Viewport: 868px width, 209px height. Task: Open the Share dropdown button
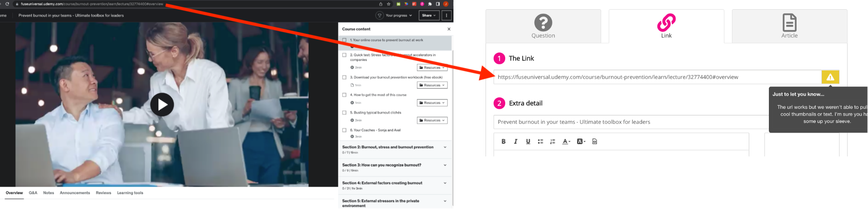[x=429, y=16]
